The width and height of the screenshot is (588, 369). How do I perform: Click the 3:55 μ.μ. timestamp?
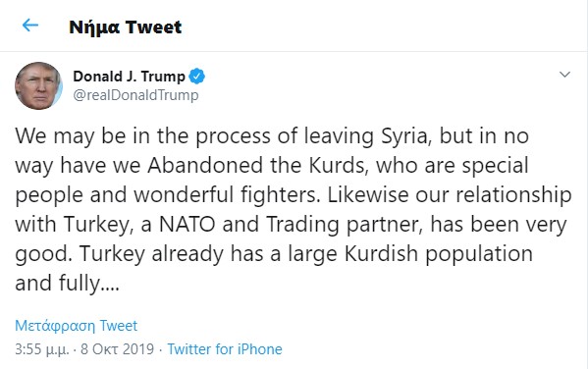click(42, 349)
